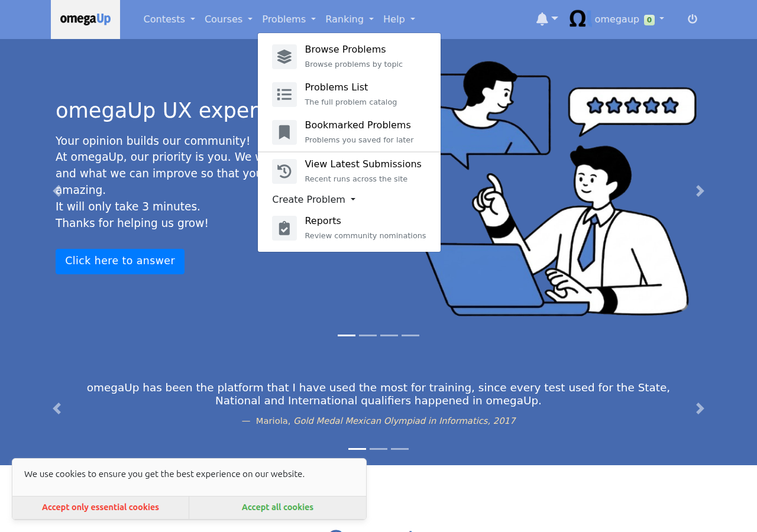
Task: Open the omegaup user account dropdown
Action: click(x=629, y=20)
